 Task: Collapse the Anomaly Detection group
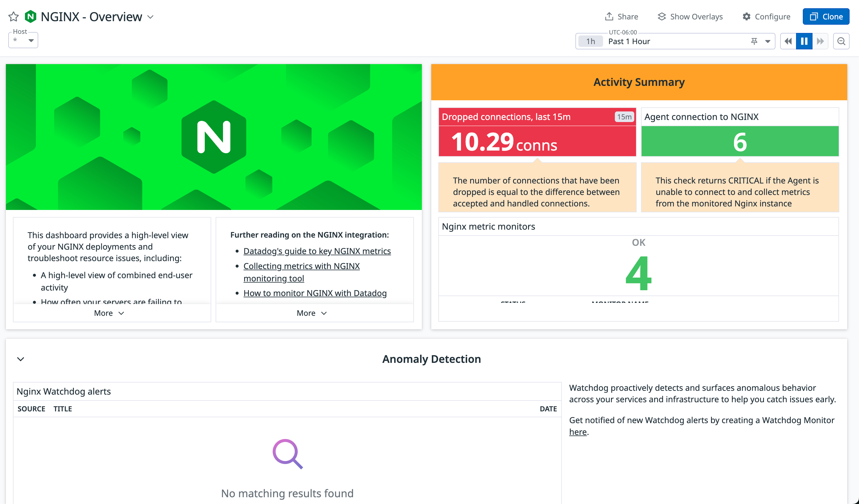[21, 359]
